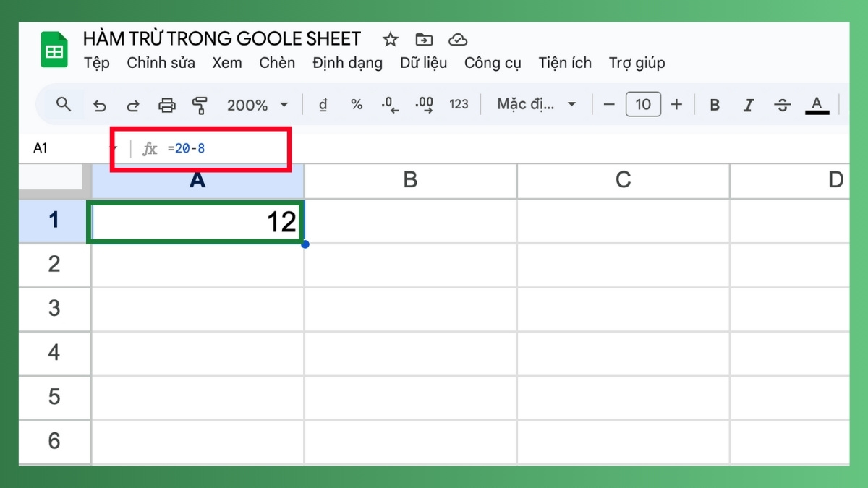
Task: Star the spreadsheet document
Action: pos(391,39)
